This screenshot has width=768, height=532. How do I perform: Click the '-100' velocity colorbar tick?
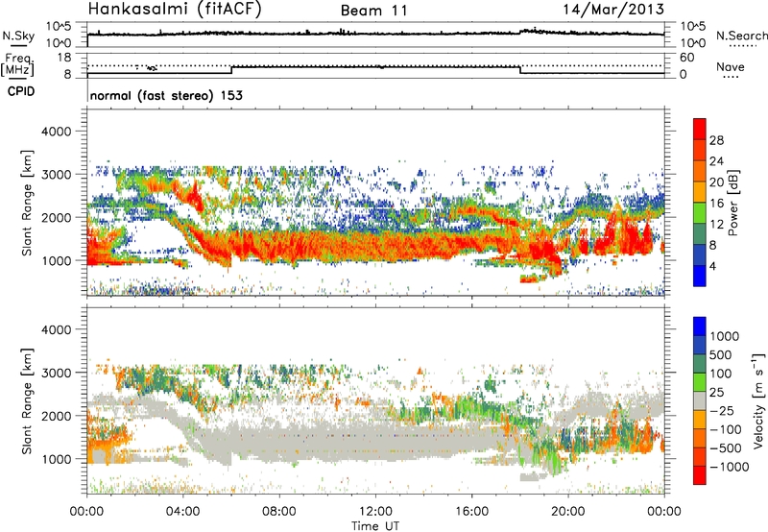coord(726,429)
